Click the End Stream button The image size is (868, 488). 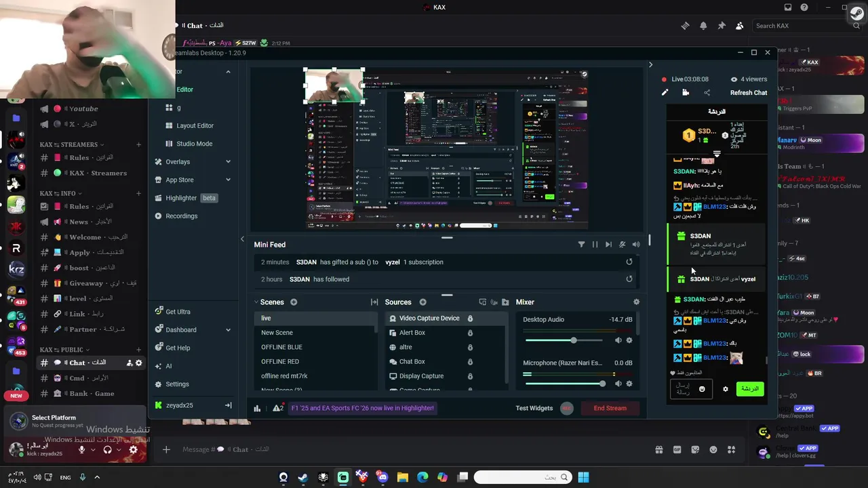610,408
